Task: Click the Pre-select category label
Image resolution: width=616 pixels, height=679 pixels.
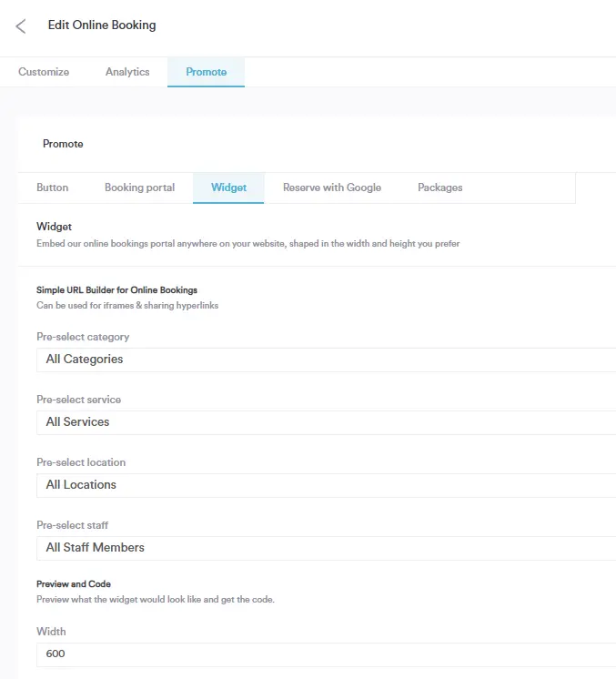Action: [x=83, y=337]
